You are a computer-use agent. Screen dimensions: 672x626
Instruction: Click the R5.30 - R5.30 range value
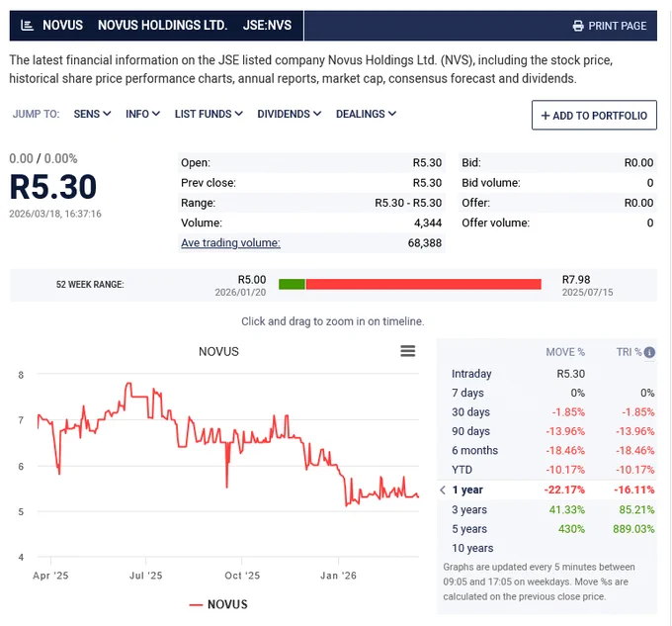(x=408, y=203)
